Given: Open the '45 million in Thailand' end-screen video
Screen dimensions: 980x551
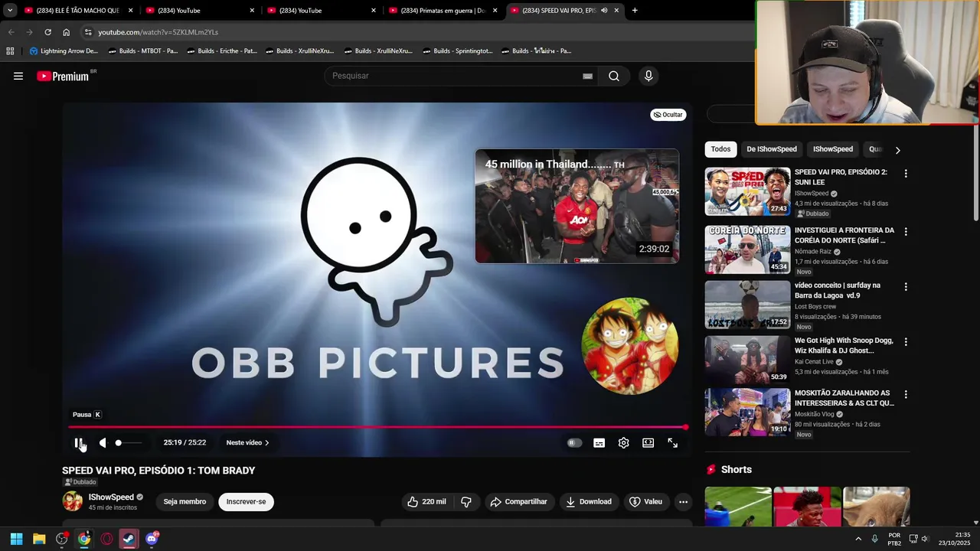Looking at the screenshot, I should [x=577, y=206].
